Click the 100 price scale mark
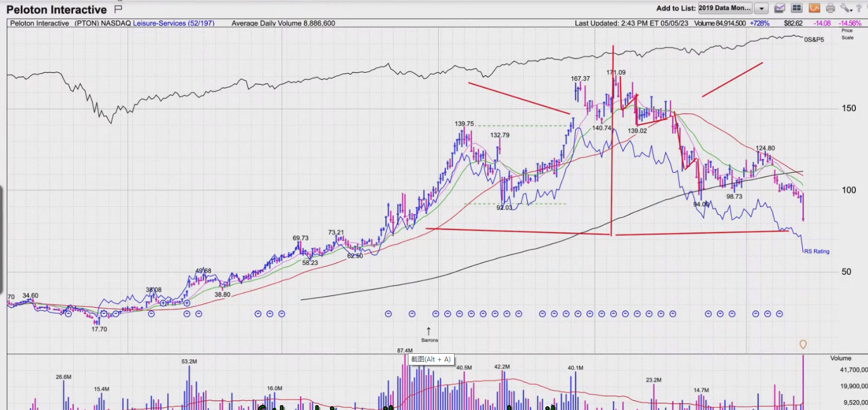 (849, 190)
